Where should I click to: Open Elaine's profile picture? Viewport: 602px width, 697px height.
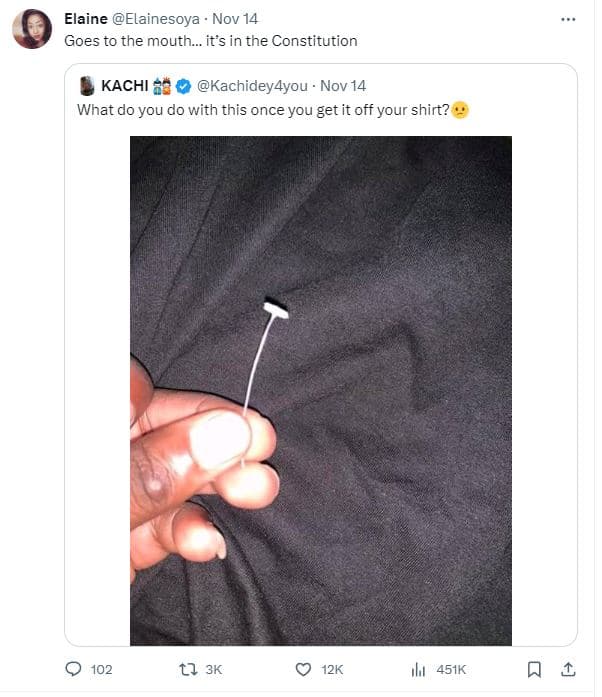pyautogui.click(x=32, y=29)
